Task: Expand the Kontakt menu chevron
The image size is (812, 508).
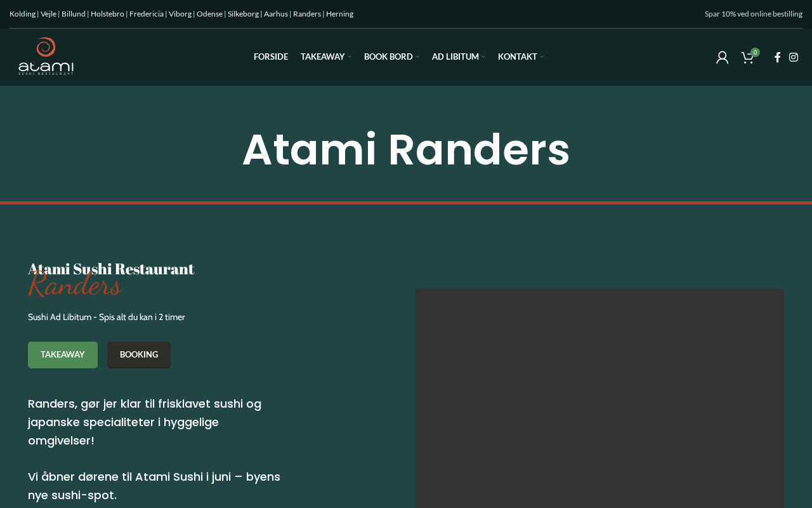Action: click(x=542, y=57)
